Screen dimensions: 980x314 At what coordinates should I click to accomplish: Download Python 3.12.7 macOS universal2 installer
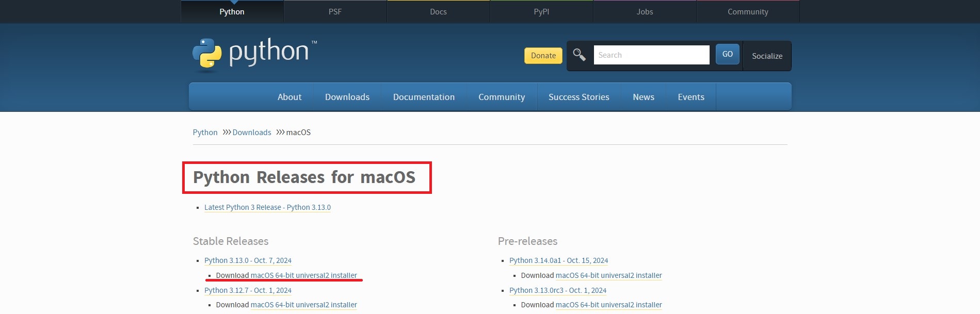303,305
